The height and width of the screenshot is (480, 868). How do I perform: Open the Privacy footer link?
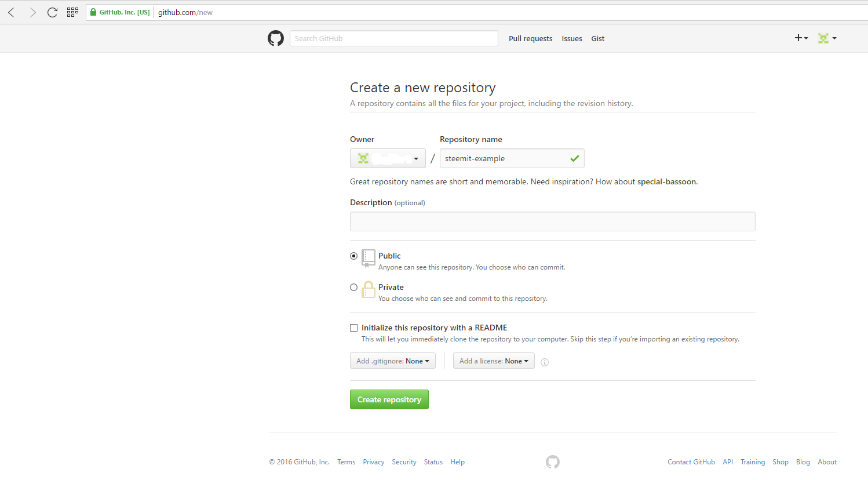[x=374, y=462]
